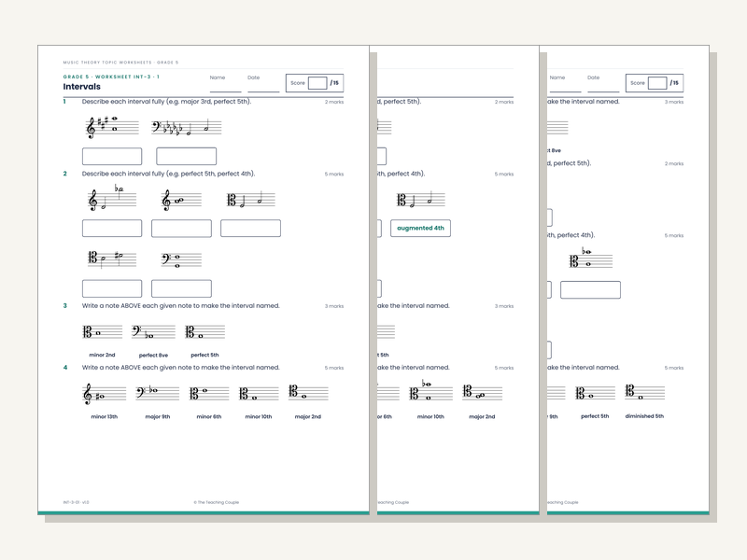Click the "augmented 4th" answer box on the middle page
The height and width of the screenshot is (560, 747).
[x=421, y=228]
